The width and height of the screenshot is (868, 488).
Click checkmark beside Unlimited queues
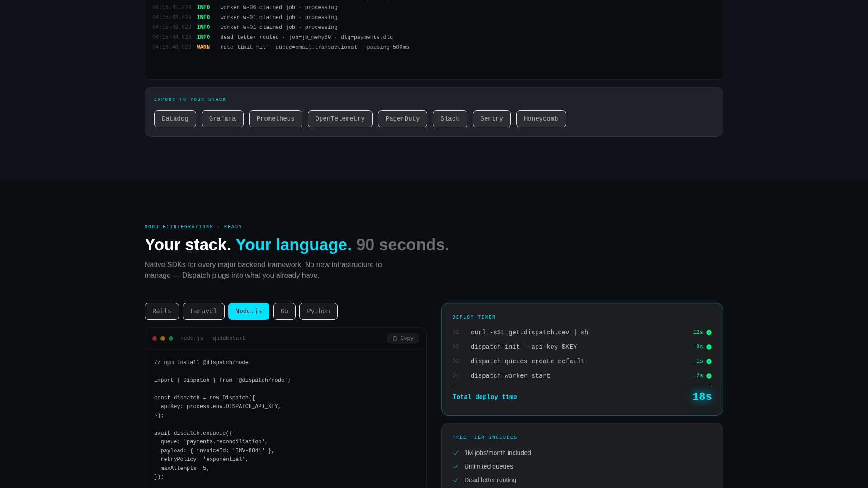click(x=456, y=466)
